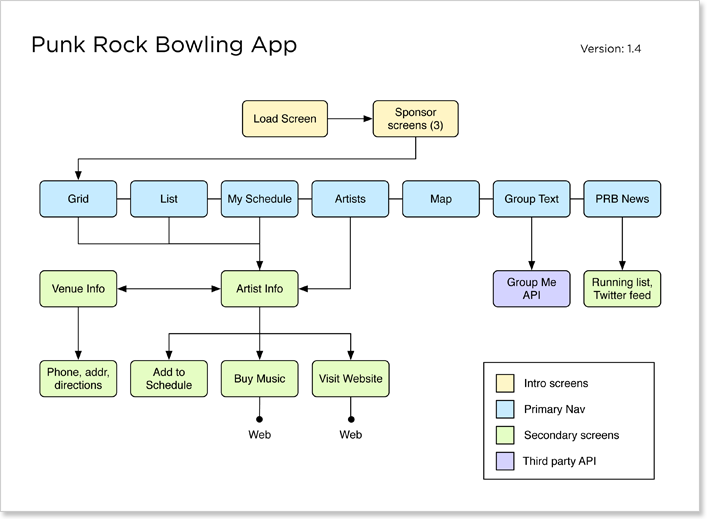Click the Sponsor screens (3) box
The width and height of the screenshot is (707, 519).
(415, 119)
